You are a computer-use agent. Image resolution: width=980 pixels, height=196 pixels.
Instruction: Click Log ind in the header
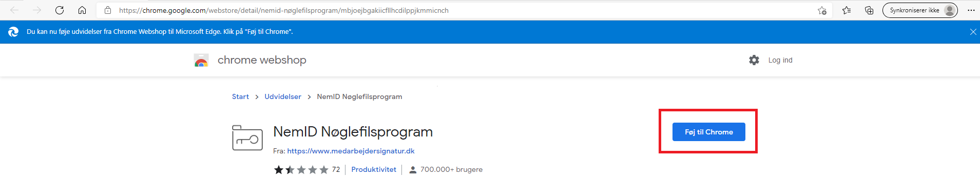(780, 60)
